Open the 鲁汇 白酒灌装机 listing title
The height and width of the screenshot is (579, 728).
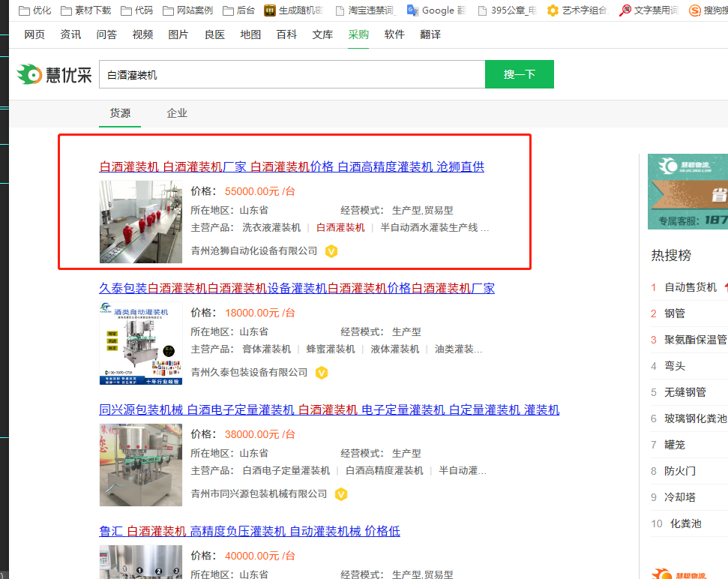pos(250,531)
